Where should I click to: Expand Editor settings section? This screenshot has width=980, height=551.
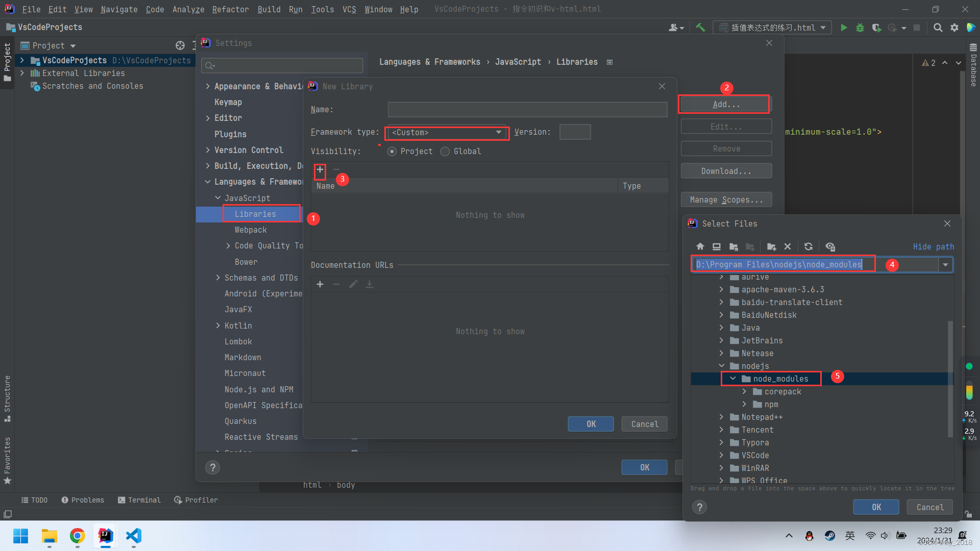point(208,118)
